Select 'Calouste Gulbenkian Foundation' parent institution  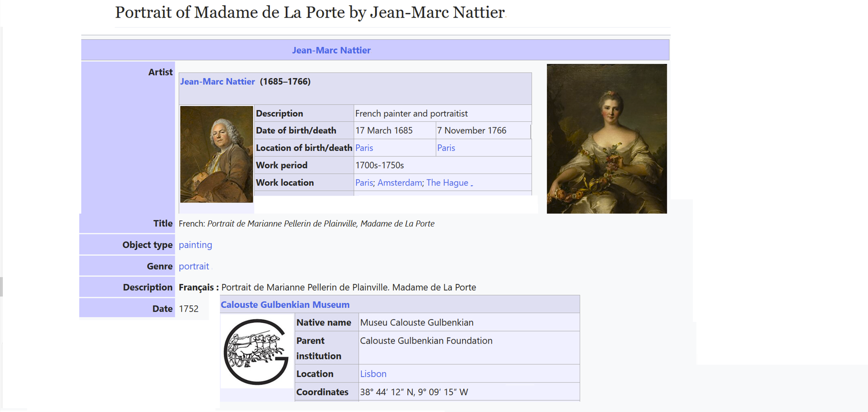click(426, 341)
